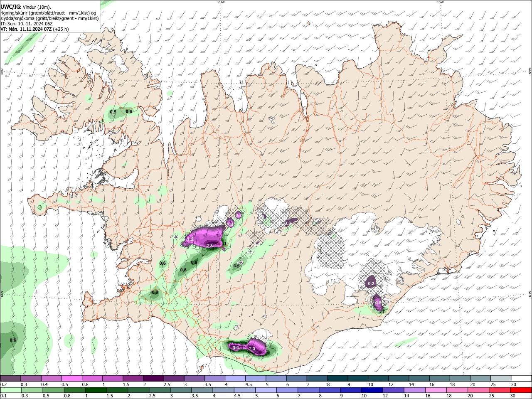Click the crimson 25–30 swatch on lower scale

tap(500, 390)
